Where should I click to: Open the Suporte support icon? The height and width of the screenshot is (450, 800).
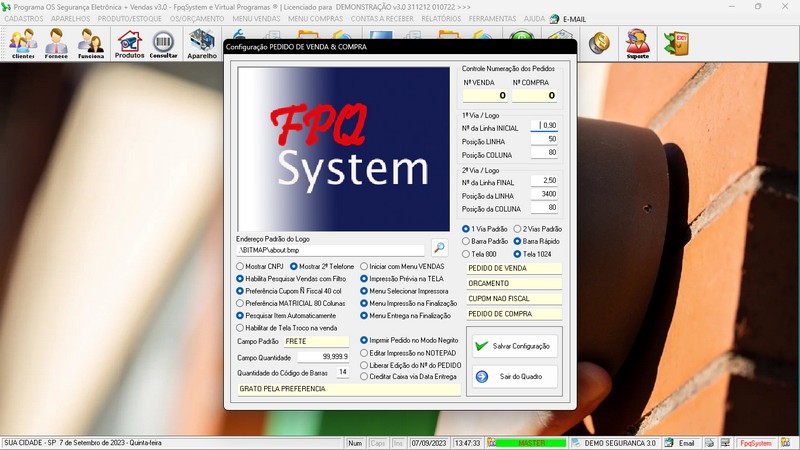click(638, 44)
